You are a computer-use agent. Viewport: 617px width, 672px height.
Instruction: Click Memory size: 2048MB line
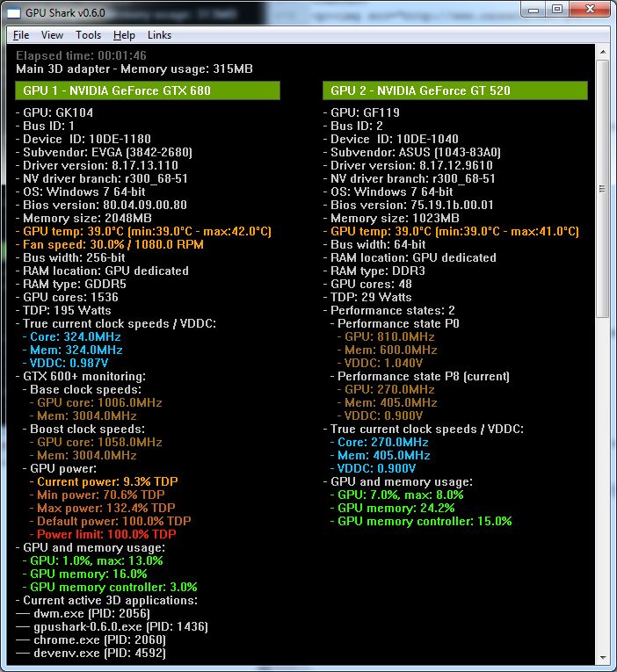click(83, 218)
